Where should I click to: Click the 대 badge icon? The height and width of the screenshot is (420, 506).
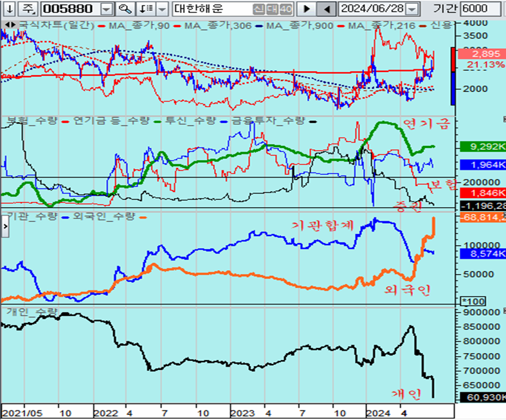(273, 10)
